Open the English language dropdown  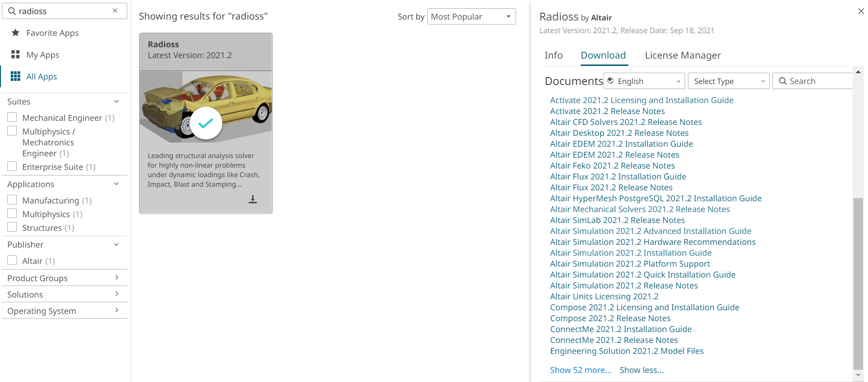click(644, 81)
